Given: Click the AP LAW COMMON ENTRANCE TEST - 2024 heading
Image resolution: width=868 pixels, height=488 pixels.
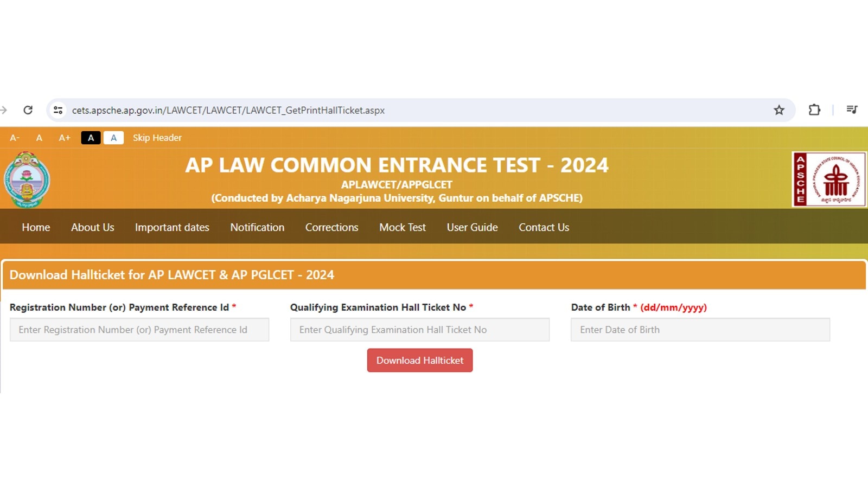Looking at the screenshot, I should (x=397, y=165).
